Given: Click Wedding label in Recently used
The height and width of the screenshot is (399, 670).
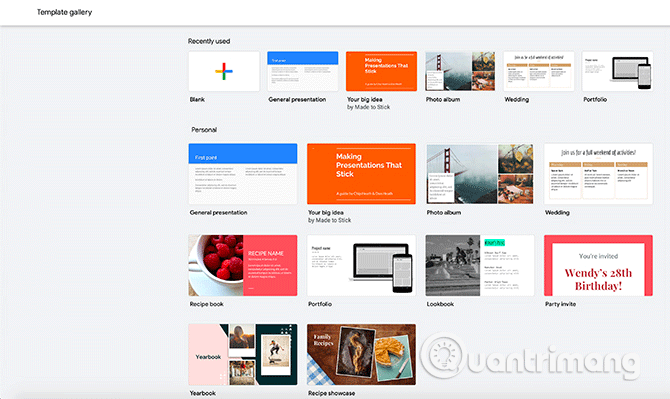Looking at the screenshot, I should (x=517, y=99).
